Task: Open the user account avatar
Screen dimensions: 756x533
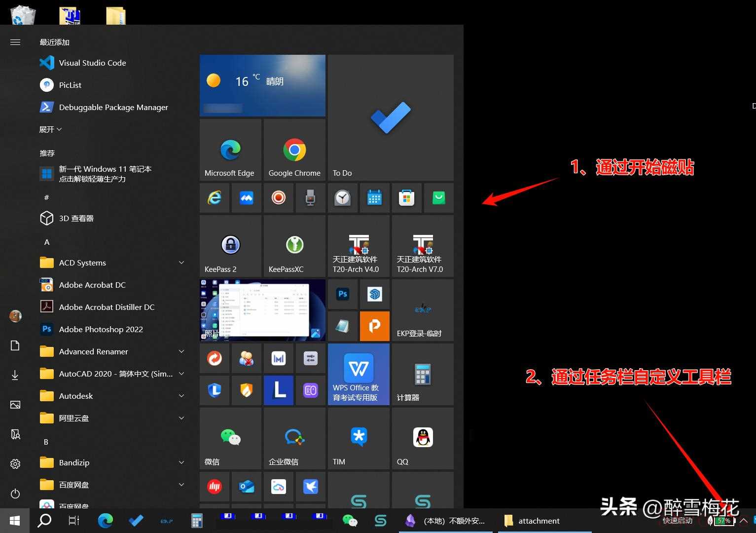Action: pos(15,316)
